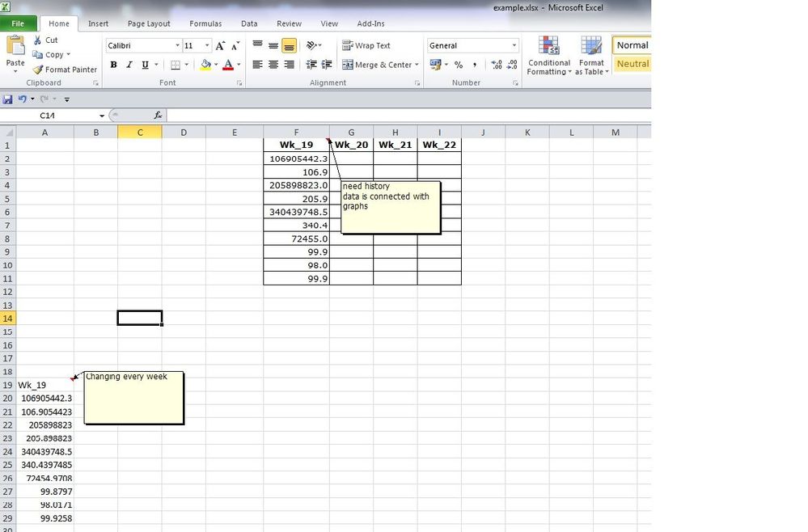Align text right
The height and width of the screenshot is (532, 808).
click(x=289, y=65)
